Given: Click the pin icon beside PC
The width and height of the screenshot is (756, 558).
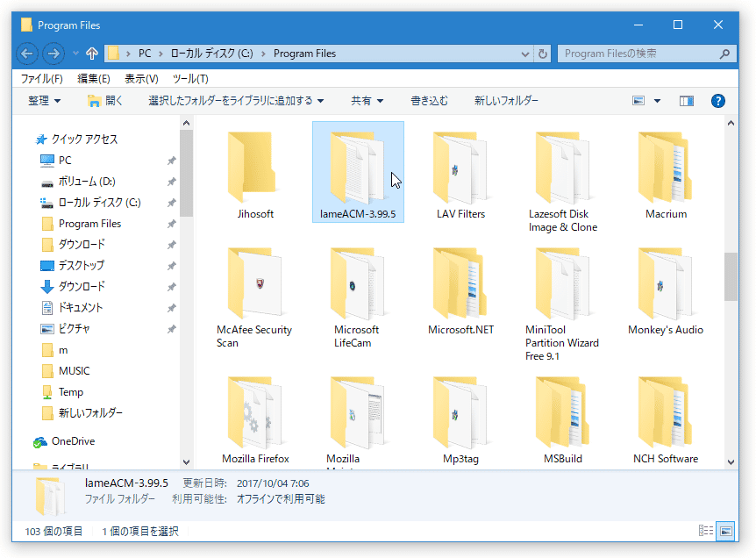Looking at the screenshot, I should (x=171, y=161).
